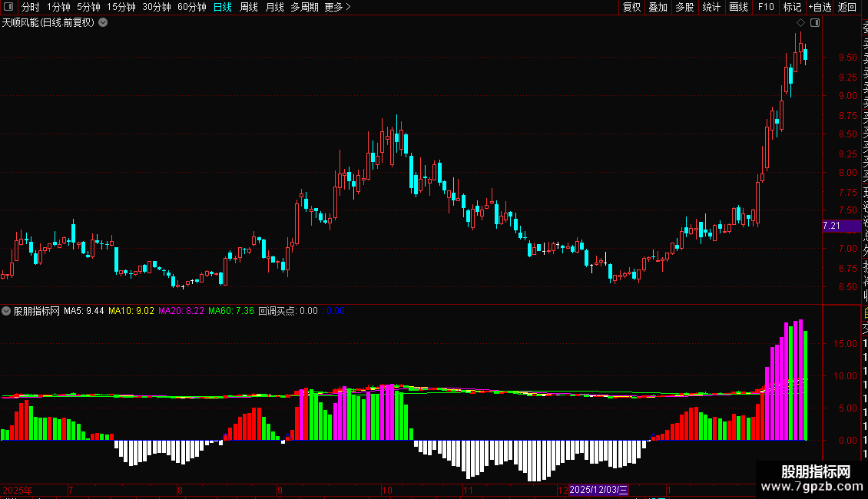Click the MA60: 7.36 label
This screenshot has width=868, height=499.
pyautogui.click(x=231, y=311)
